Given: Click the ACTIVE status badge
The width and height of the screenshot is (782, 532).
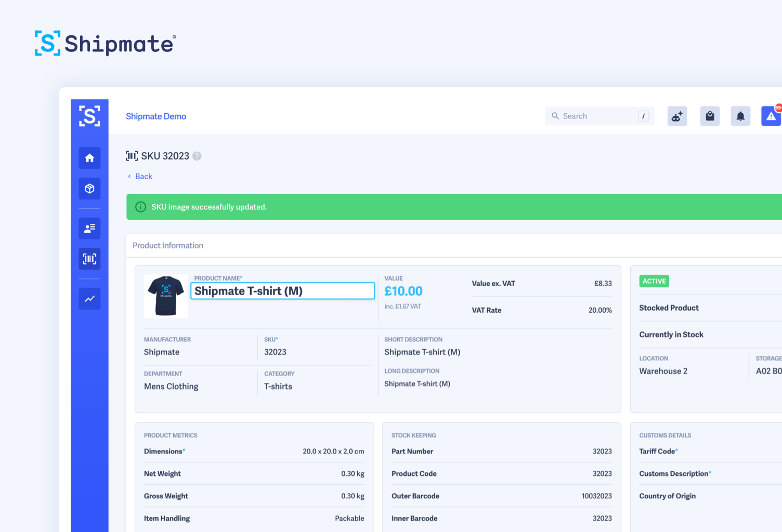Looking at the screenshot, I should (654, 281).
